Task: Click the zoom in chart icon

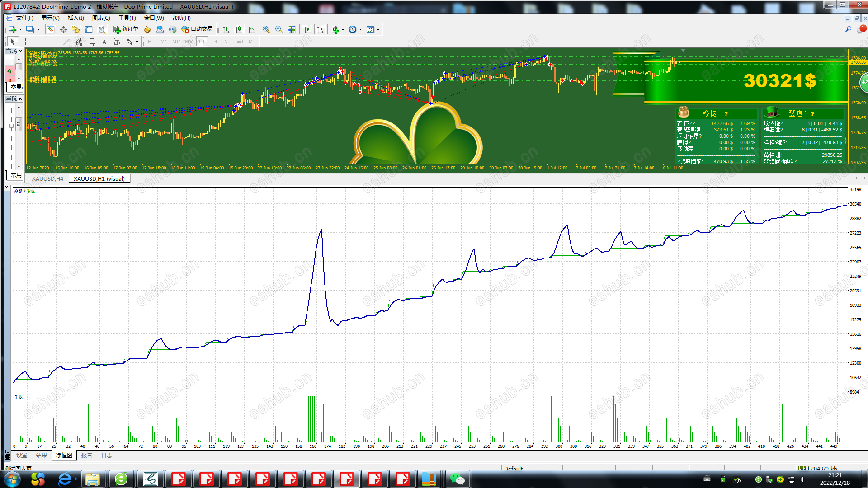Action: 266,29
